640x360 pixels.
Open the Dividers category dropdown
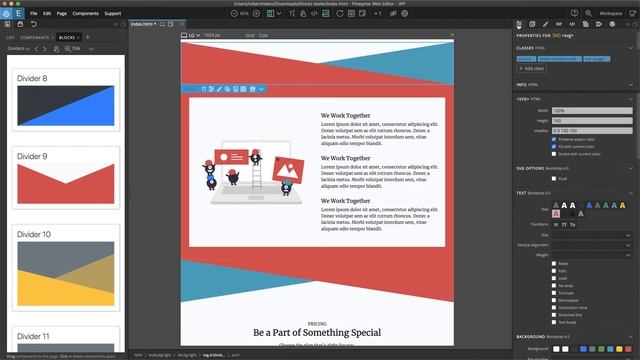(x=18, y=49)
